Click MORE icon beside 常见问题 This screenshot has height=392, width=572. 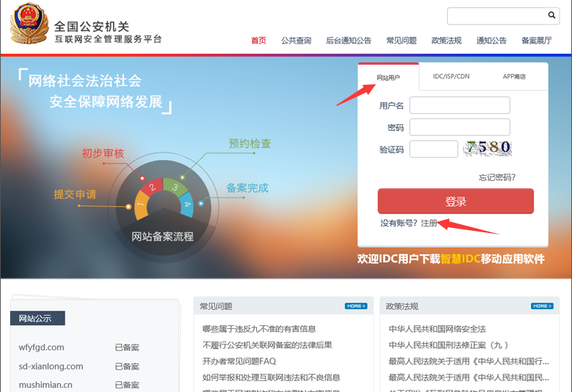[356, 306]
